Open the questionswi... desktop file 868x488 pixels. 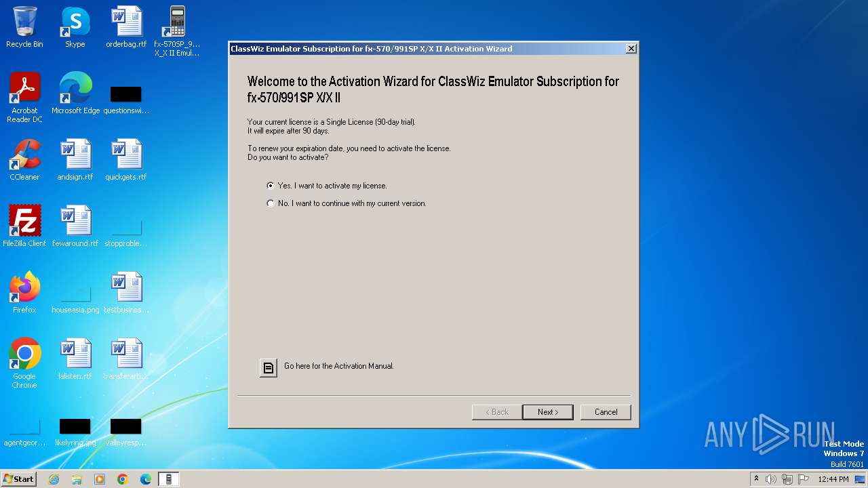(x=126, y=99)
